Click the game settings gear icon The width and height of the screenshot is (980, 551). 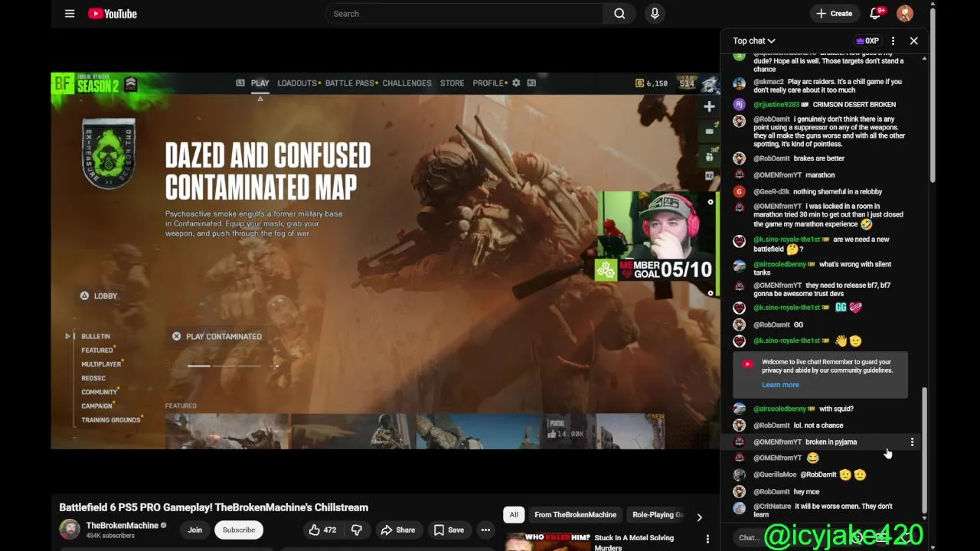pyautogui.click(x=516, y=83)
